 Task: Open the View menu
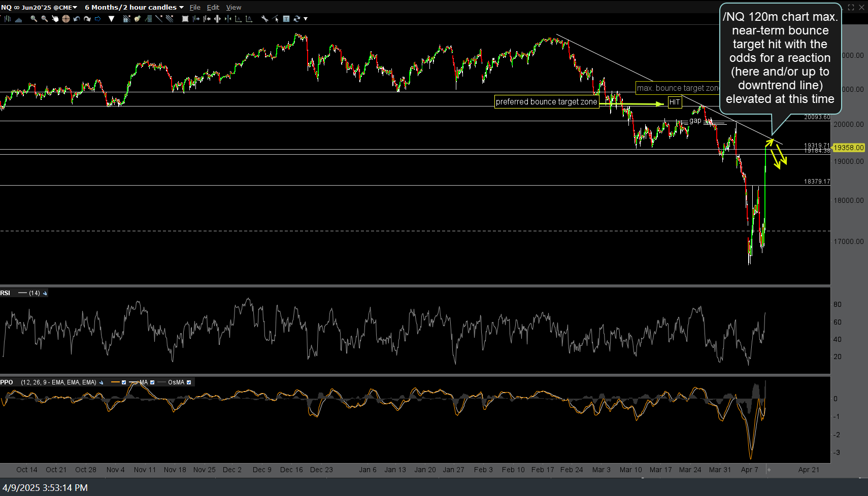(x=233, y=8)
